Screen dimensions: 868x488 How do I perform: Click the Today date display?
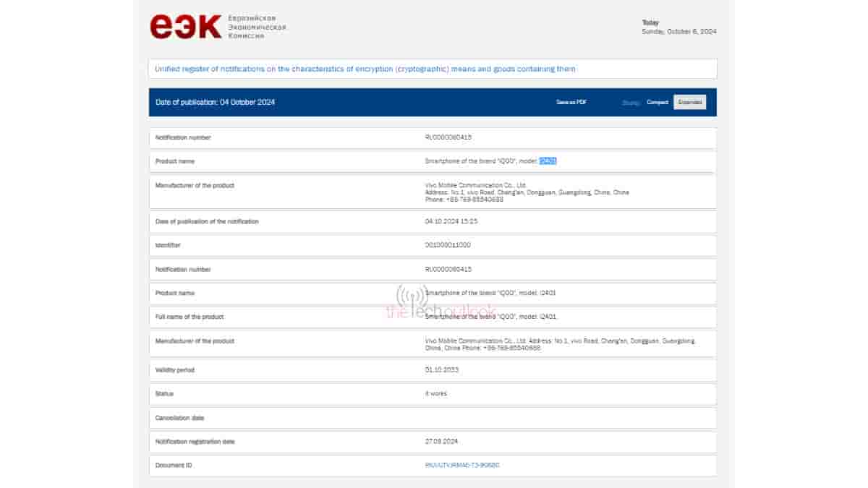tap(680, 27)
